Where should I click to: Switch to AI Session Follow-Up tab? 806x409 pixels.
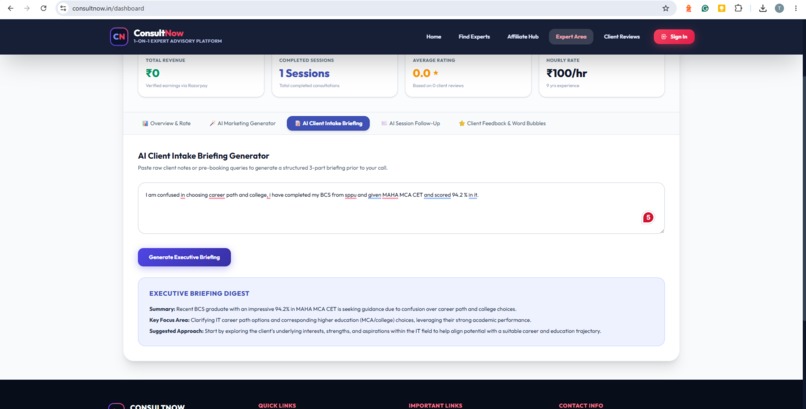[x=410, y=123]
